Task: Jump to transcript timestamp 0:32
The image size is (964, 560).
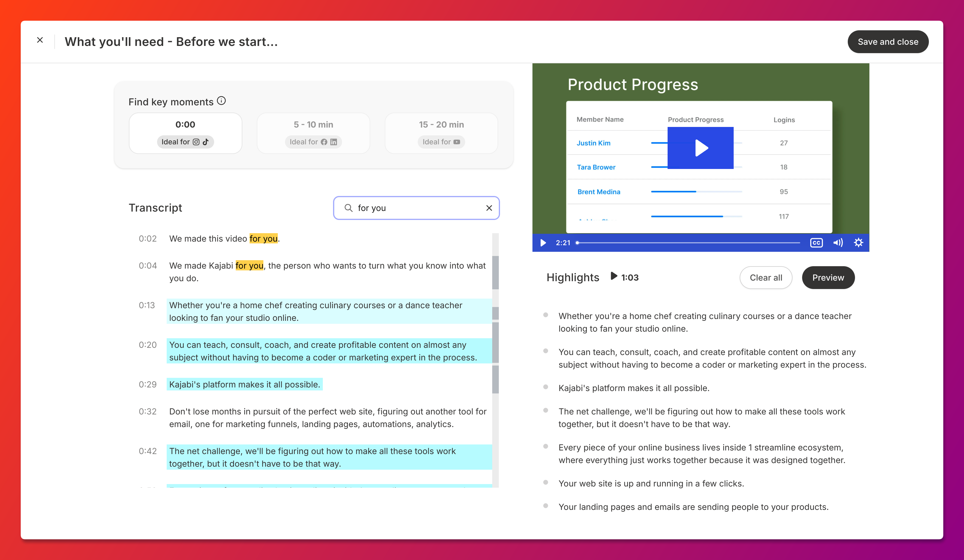Action: [x=147, y=411]
